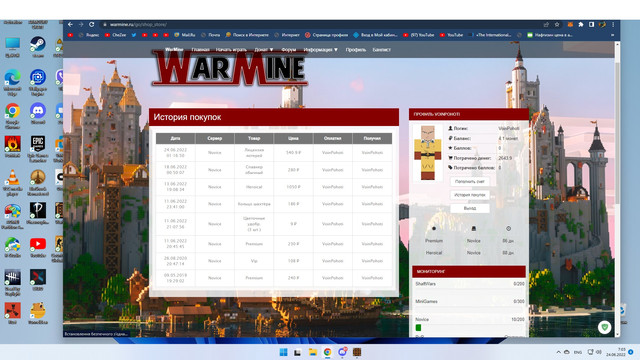
Task: Click the Выход button
Action: tap(470, 208)
